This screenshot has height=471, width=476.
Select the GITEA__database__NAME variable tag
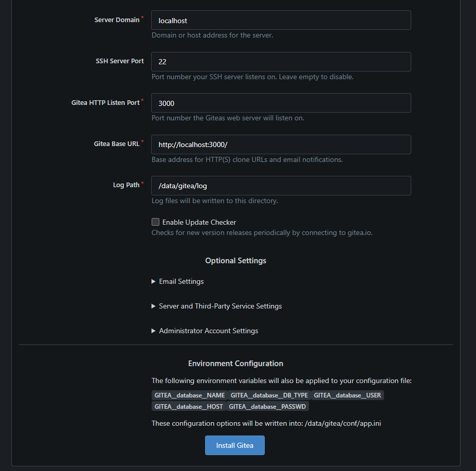pyautogui.click(x=190, y=395)
